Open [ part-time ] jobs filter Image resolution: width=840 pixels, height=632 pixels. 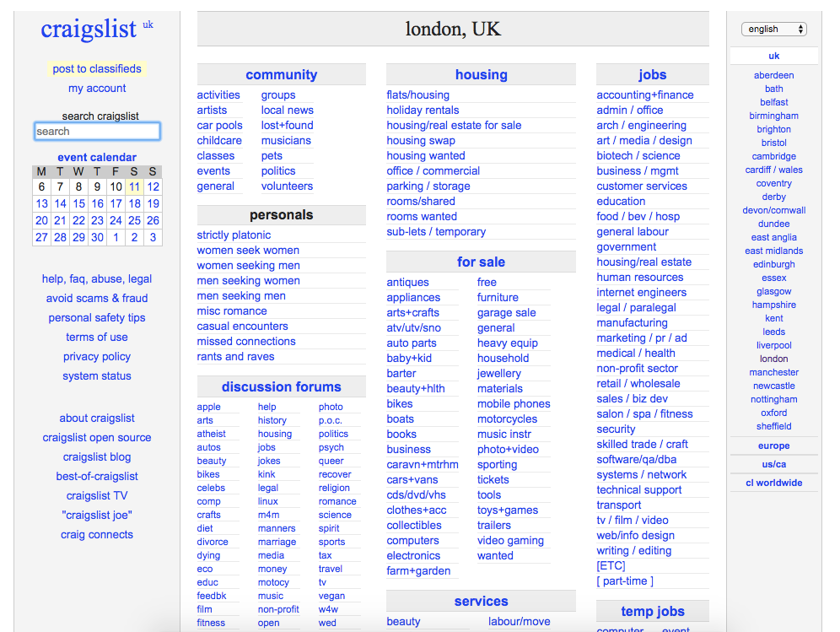(x=625, y=581)
